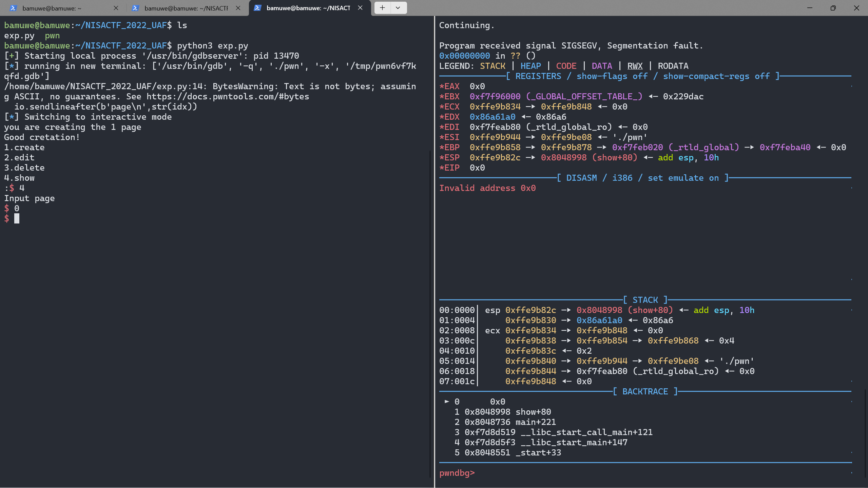Click 'Invalid address 0x0' message

tap(487, 188)
